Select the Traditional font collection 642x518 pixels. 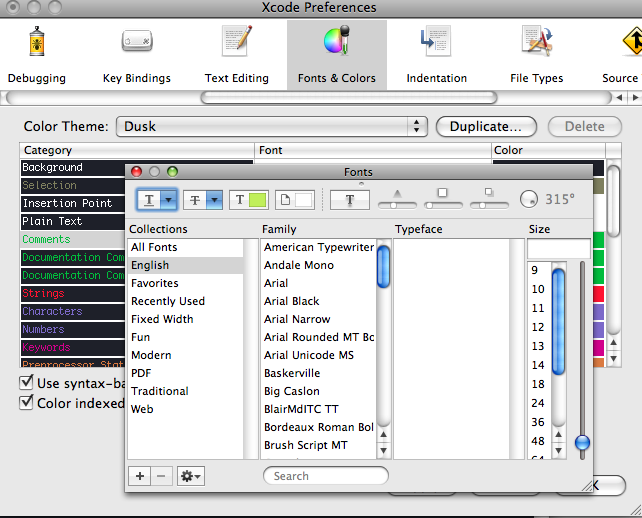[x=185, y=391]
